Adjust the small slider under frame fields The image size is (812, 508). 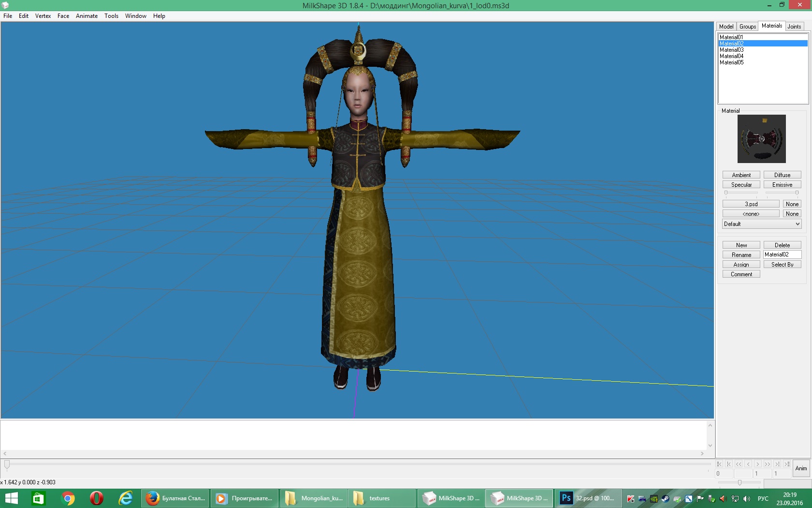pos(739,482)
